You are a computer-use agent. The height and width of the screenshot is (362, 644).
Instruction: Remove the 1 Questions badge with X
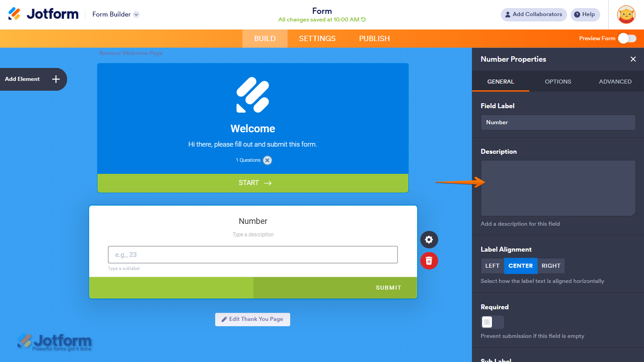coord(267,160)
